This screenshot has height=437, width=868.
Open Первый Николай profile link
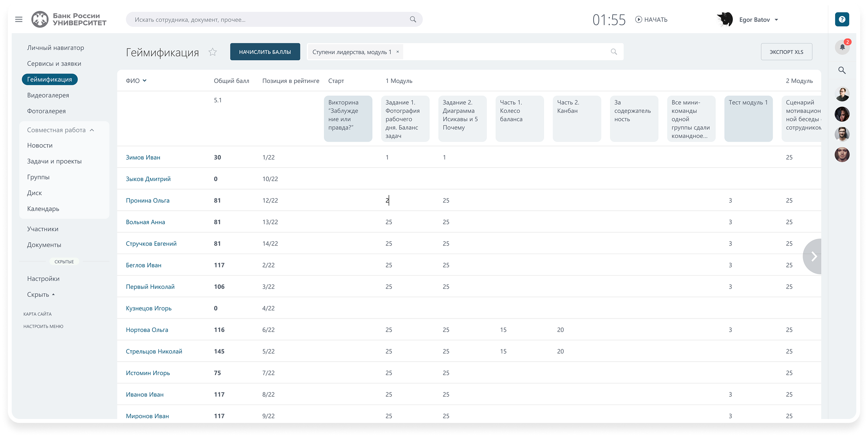(x=150, y=287)
